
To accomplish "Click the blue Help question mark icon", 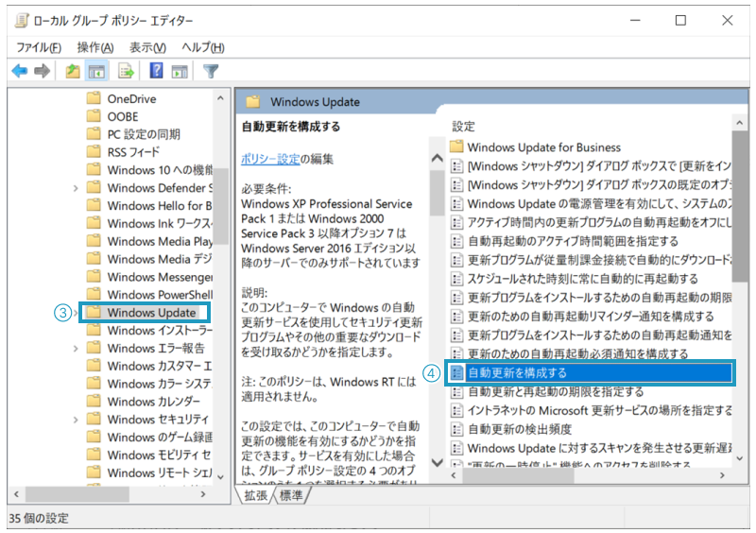I will click(156, 71).
